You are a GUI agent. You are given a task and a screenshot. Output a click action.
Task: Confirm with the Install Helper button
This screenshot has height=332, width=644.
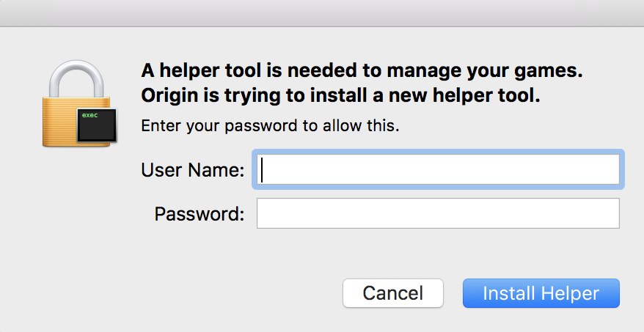pyautogui.click(x=541, y=293)
